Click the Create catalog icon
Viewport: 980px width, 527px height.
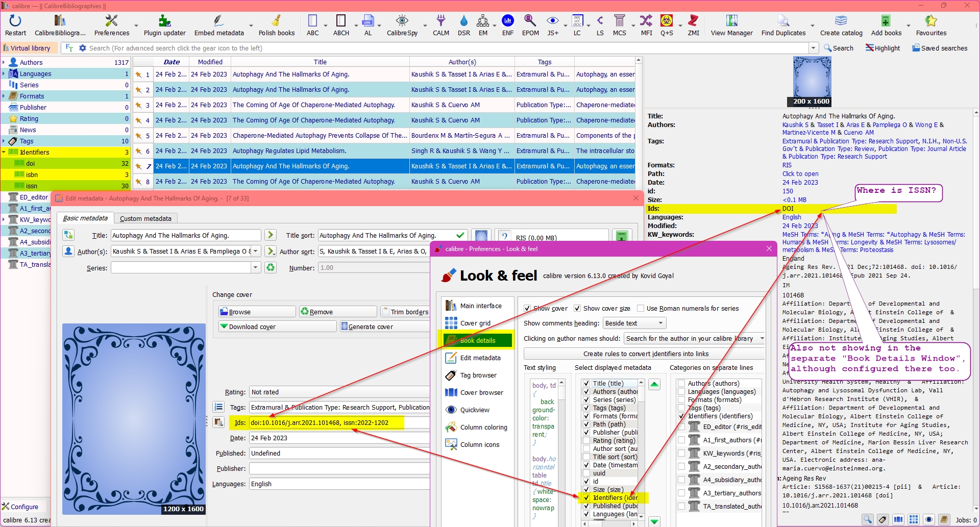tap(841, 26)
